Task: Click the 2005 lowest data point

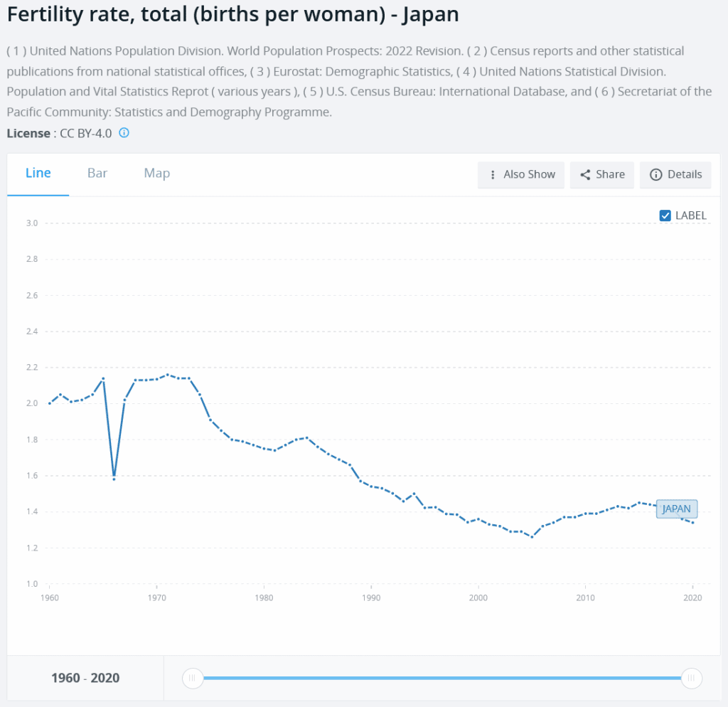Action: [x=532, y=537]
